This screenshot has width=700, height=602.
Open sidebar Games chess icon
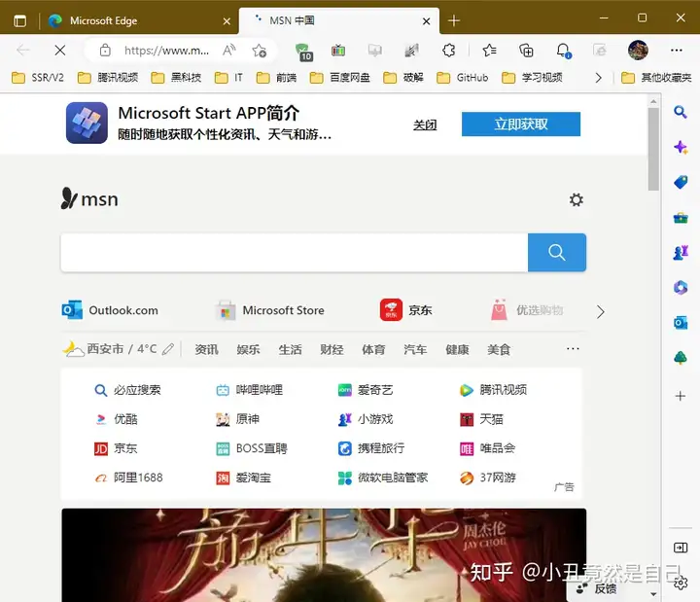[681, 252]
